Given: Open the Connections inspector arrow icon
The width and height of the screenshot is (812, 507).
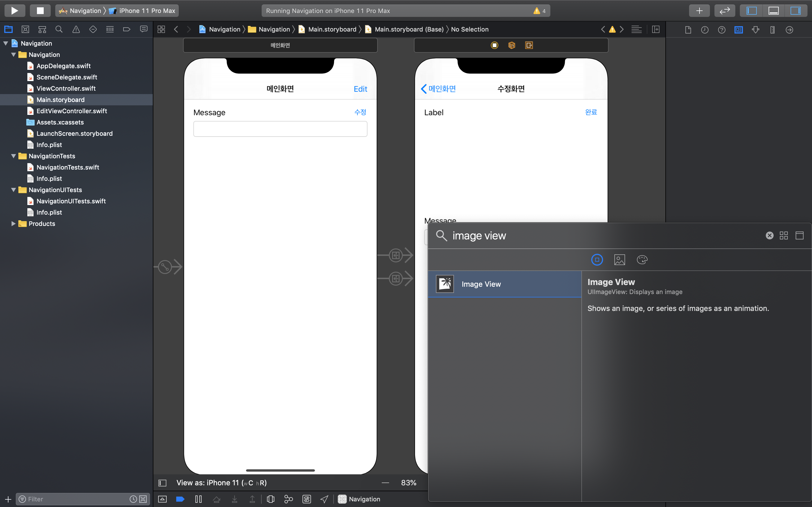Looking at the screenshot, I should click(789, 30).
